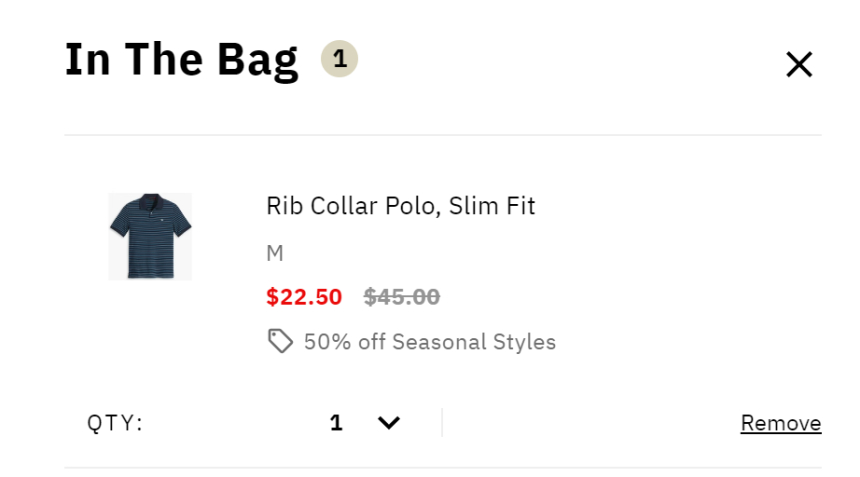
Task: Open the Rib Collar Polo, Slim Fit product
Action: point(400,206)
